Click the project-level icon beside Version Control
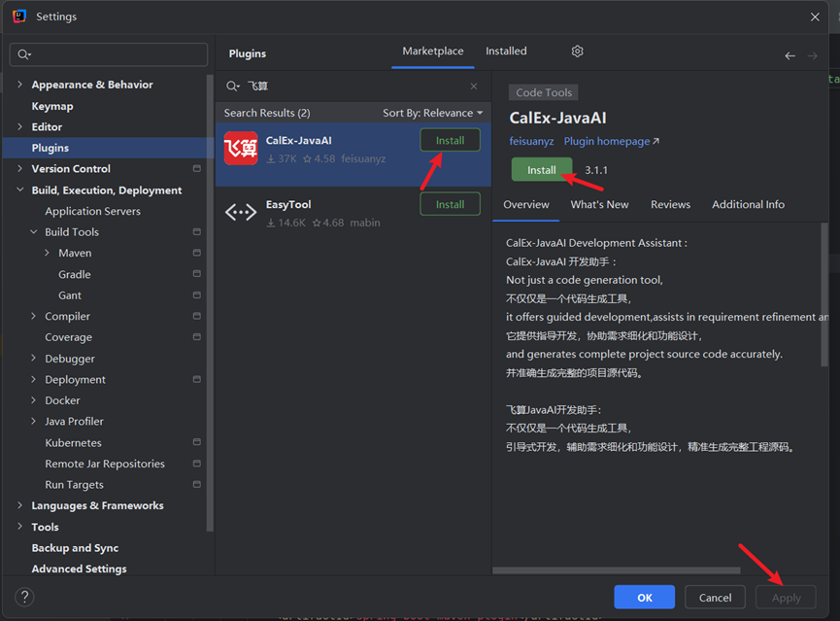The image size is (840, 621). [x=196, y=168]
